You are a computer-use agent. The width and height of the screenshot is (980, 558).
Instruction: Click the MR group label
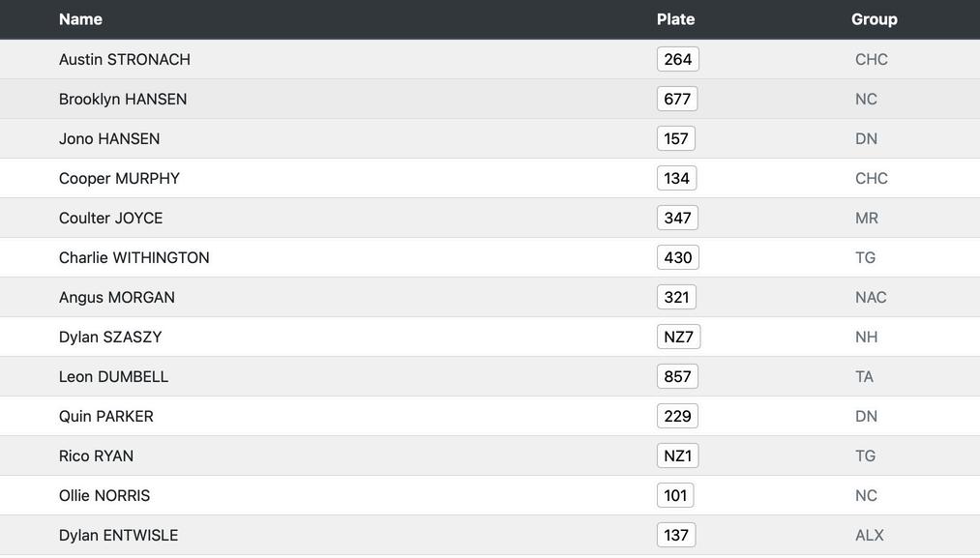pyautogui.click(x=867, y=218)
